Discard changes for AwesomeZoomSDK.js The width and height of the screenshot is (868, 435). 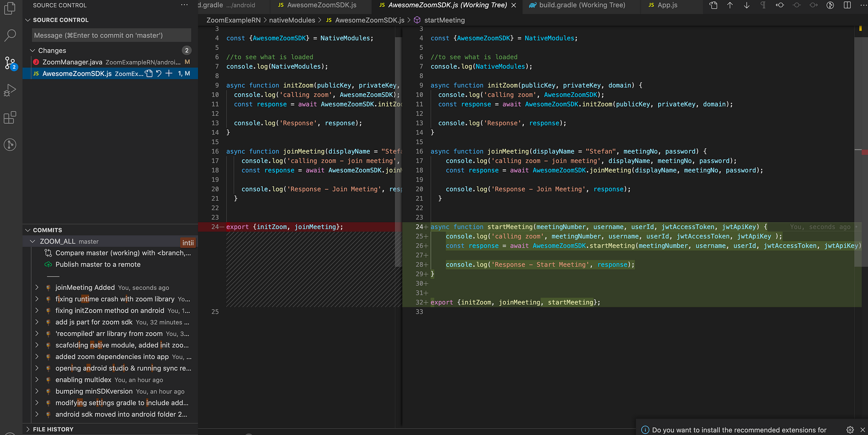[x=159, y=73]
